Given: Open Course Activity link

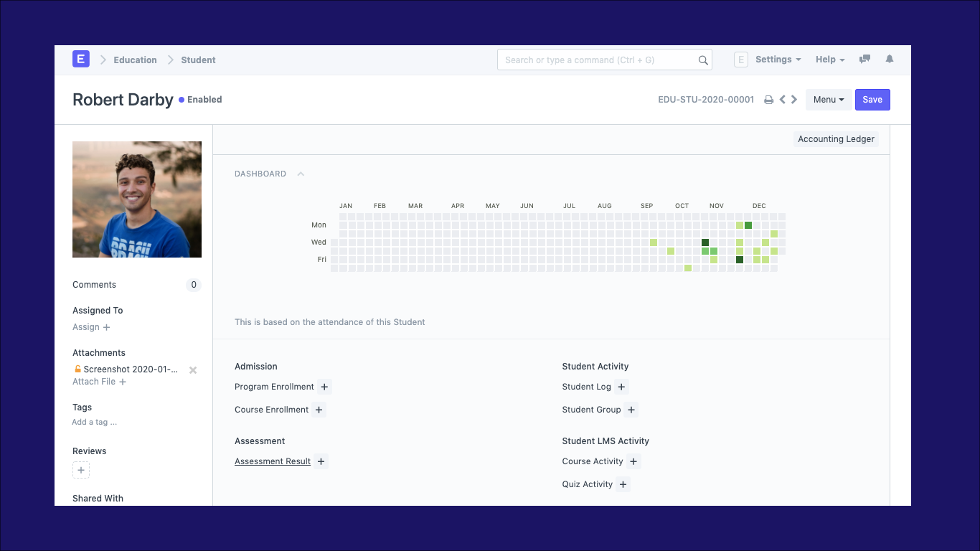Looking at the screenshot, I should click(593, 461).
